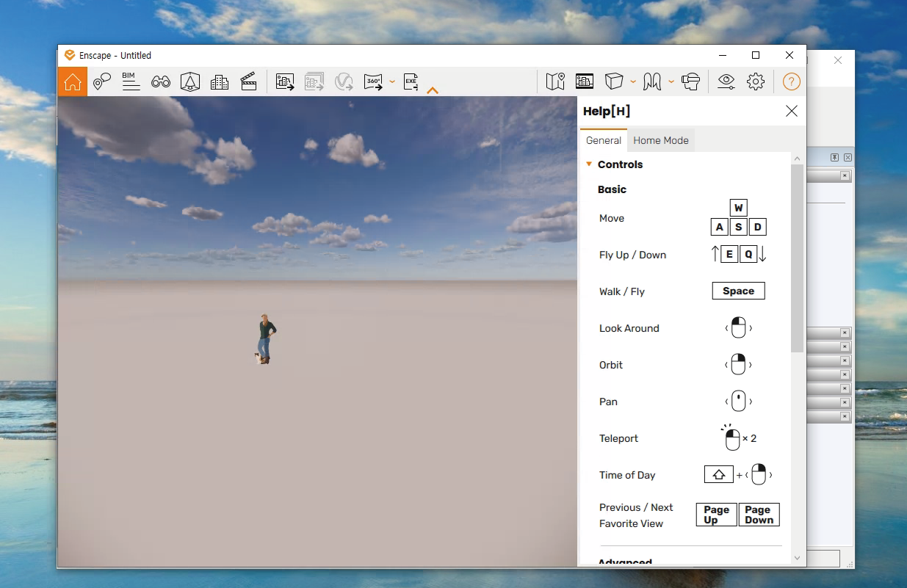Click the "Look Around" label

point(629,328)
